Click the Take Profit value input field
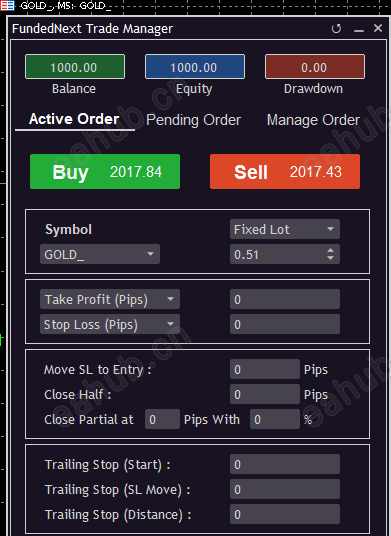The width and height of the screenshot is (391, 536). coord(285,299)
